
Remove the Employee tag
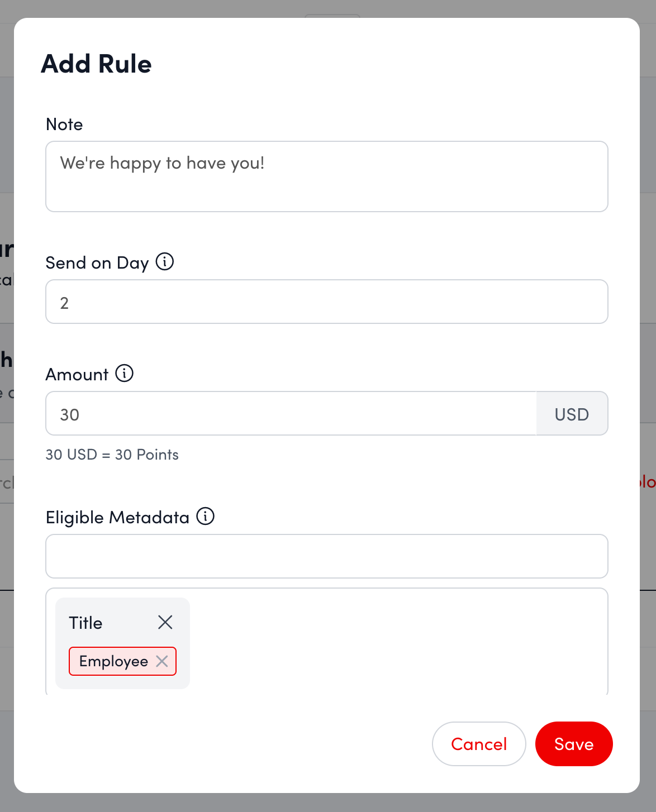click(163, 661)
